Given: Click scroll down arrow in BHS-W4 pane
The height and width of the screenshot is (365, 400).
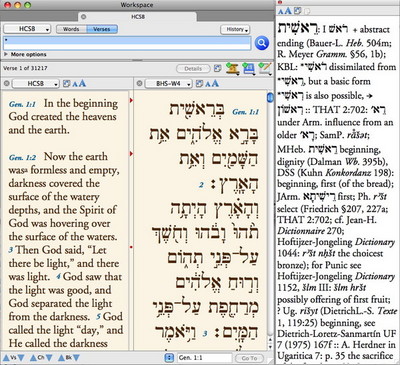Looking at the screenshot, I should point(270,347).
